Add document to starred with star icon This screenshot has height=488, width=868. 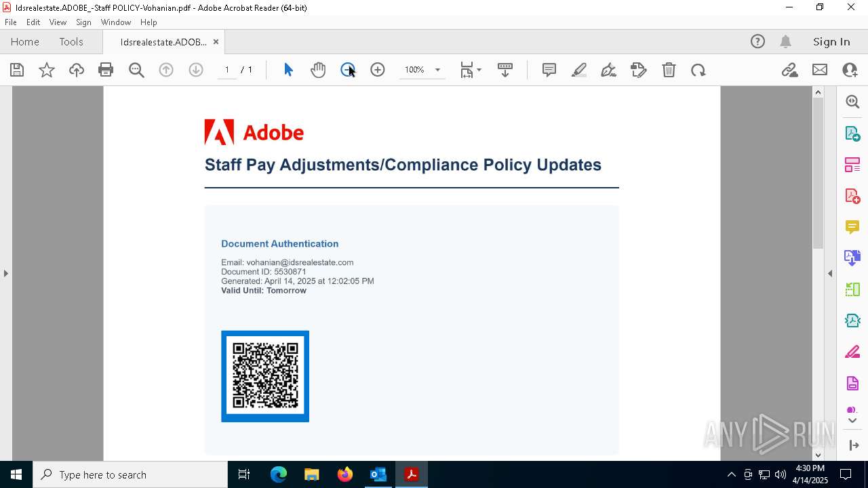(47, 70)
